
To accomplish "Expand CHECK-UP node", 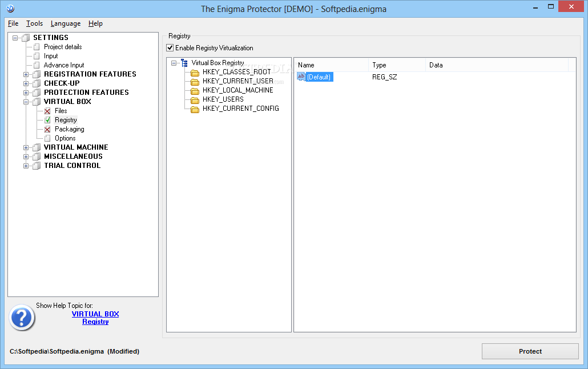I will [x=26, y=83].
